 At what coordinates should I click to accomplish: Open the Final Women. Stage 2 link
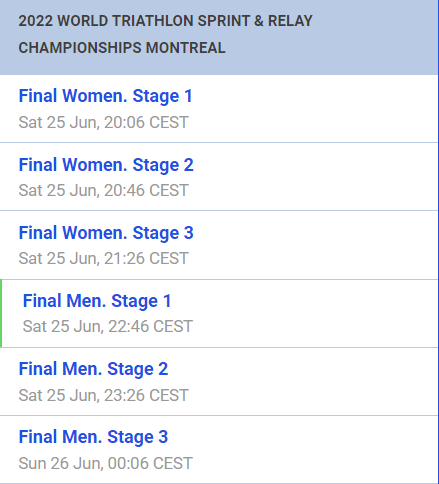click(x=106, y=165)
